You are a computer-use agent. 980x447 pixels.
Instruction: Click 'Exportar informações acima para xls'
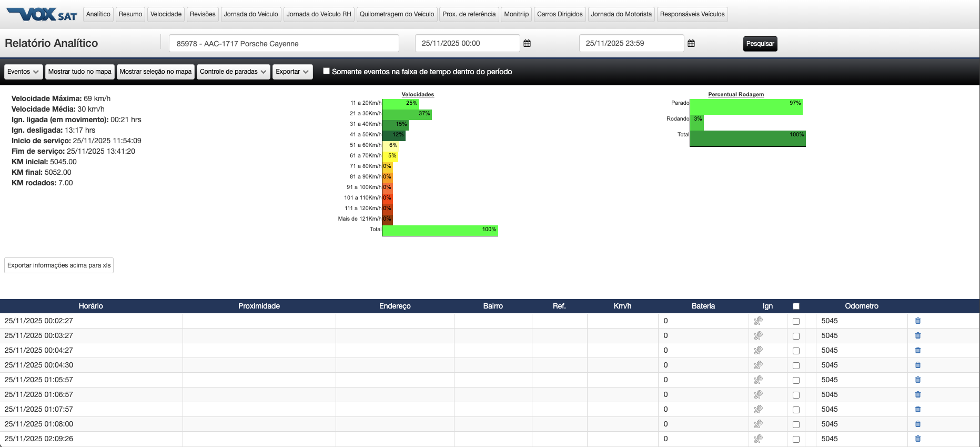tap(59, 265)
